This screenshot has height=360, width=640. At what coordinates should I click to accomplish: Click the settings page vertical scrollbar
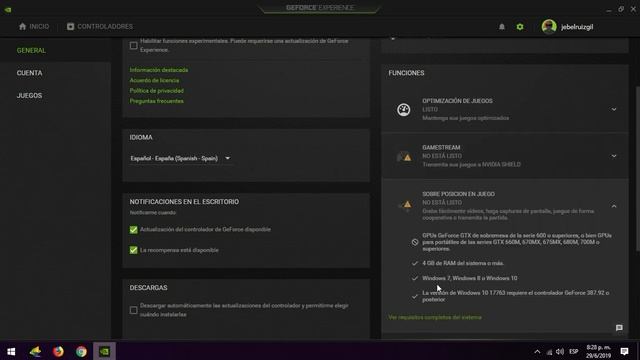pyautogui.click(x=637, y=169)
